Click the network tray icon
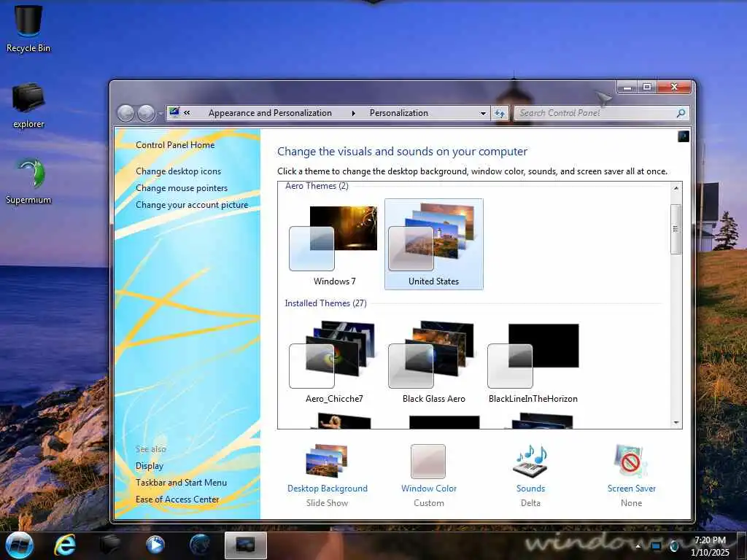The width and height of the screenshot is (747, 560). 657,546
